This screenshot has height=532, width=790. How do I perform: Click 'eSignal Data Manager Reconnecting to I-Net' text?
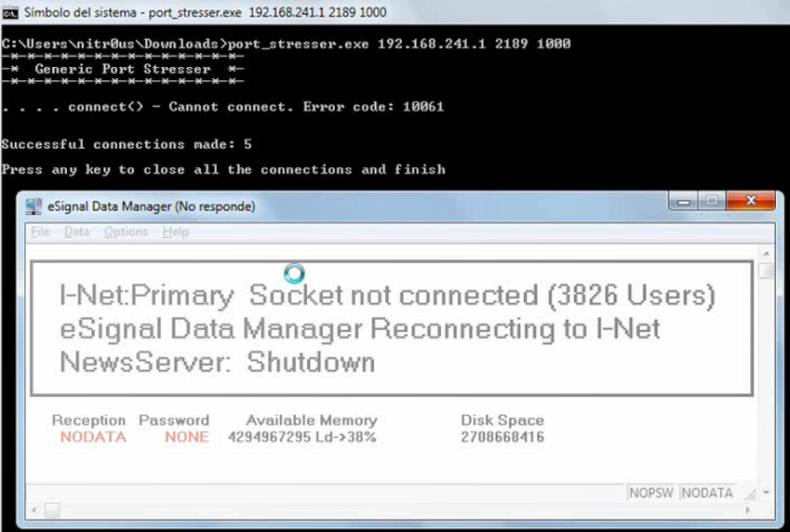[x=360, y=329]
